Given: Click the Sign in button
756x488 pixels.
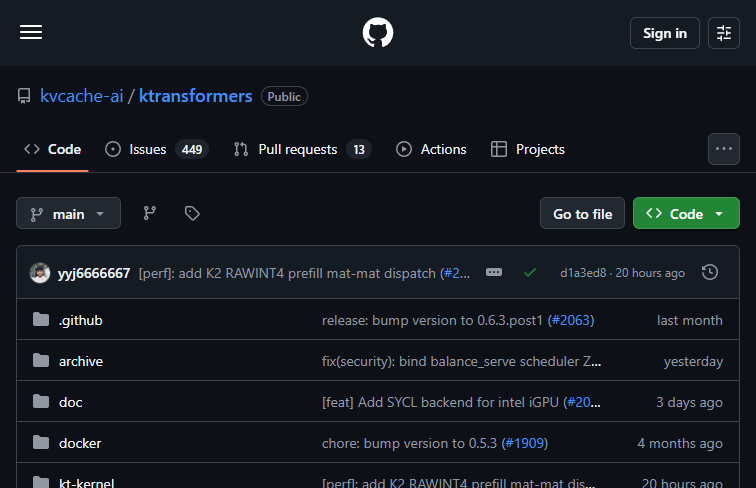Looking at the screenshot, I should [664, 33].
